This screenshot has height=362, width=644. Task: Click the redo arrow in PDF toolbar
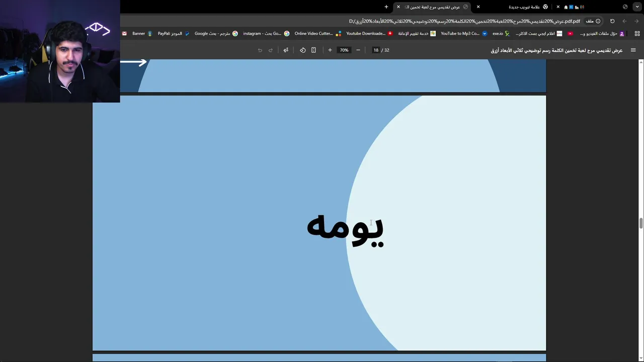[270, 50]
